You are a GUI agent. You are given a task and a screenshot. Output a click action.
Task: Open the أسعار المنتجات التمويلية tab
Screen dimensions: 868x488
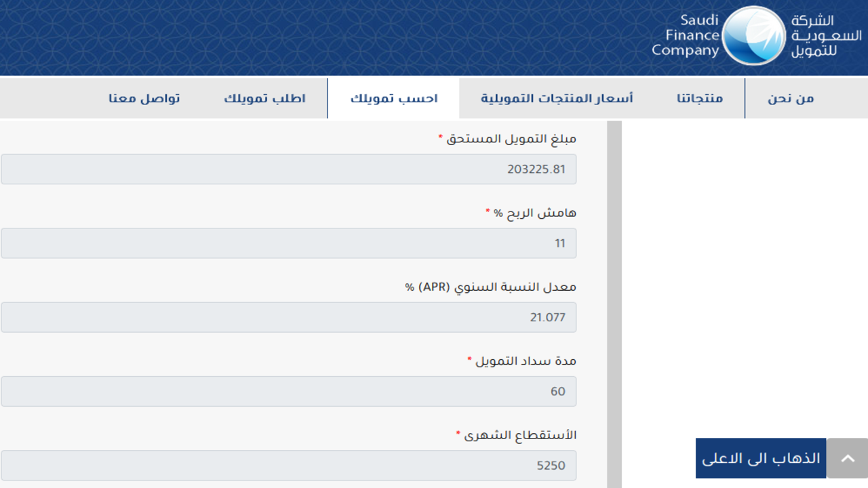coord(557,98)
